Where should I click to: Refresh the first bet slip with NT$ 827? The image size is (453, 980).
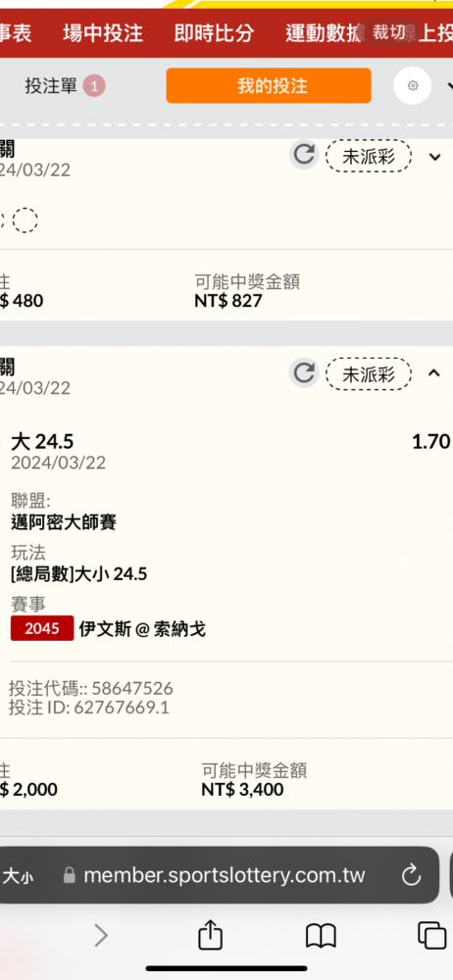pyautogui.click(x=304, y=155)
